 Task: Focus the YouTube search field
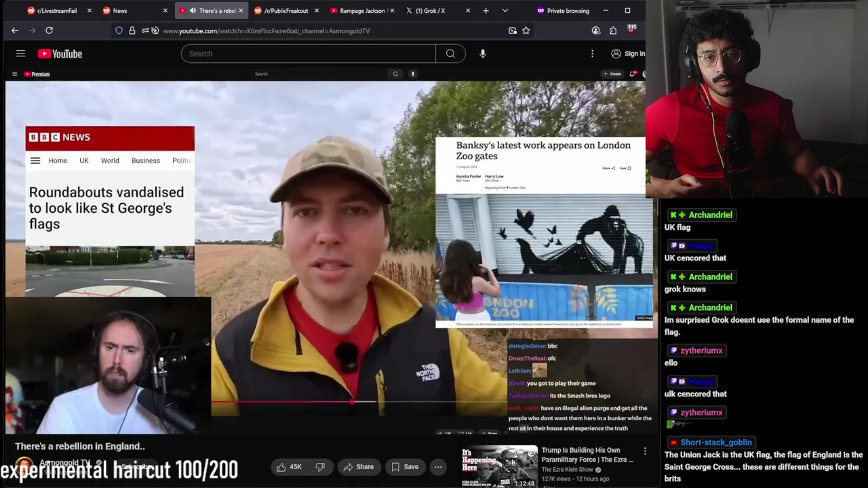coord(309,54)
